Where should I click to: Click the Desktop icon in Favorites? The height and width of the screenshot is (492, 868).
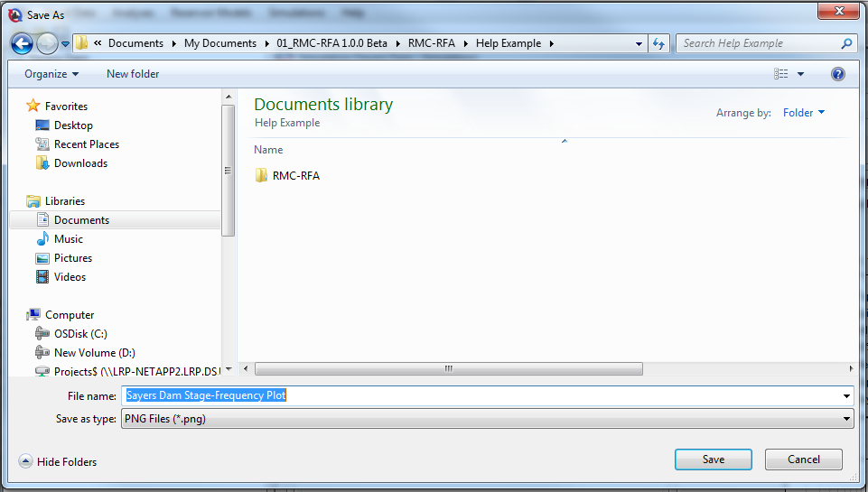(42, 125)
